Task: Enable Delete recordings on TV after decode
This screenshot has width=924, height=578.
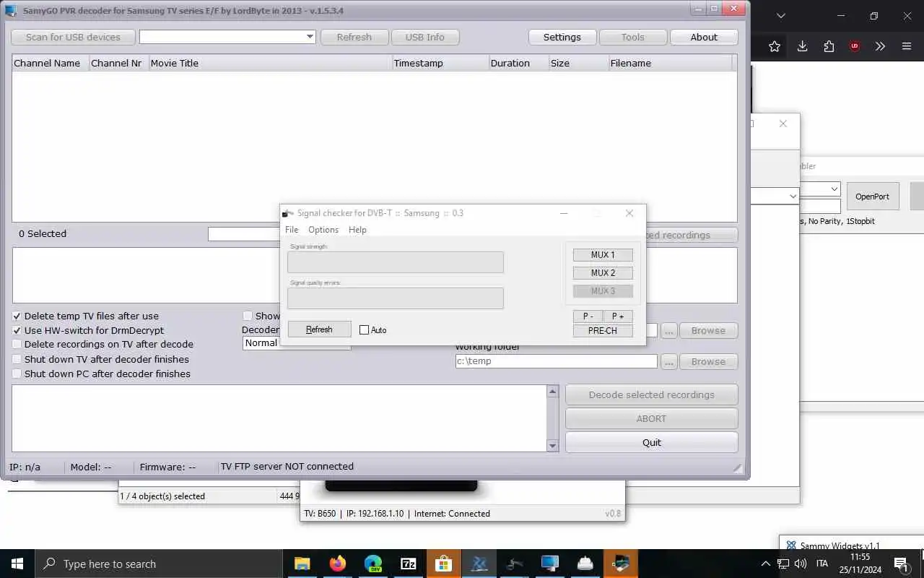Action: [x=17, y=345]
